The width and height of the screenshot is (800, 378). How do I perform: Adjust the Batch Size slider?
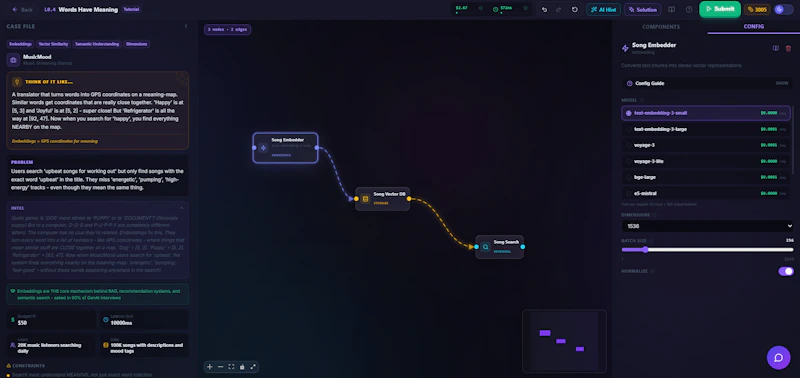coord(707,249)
